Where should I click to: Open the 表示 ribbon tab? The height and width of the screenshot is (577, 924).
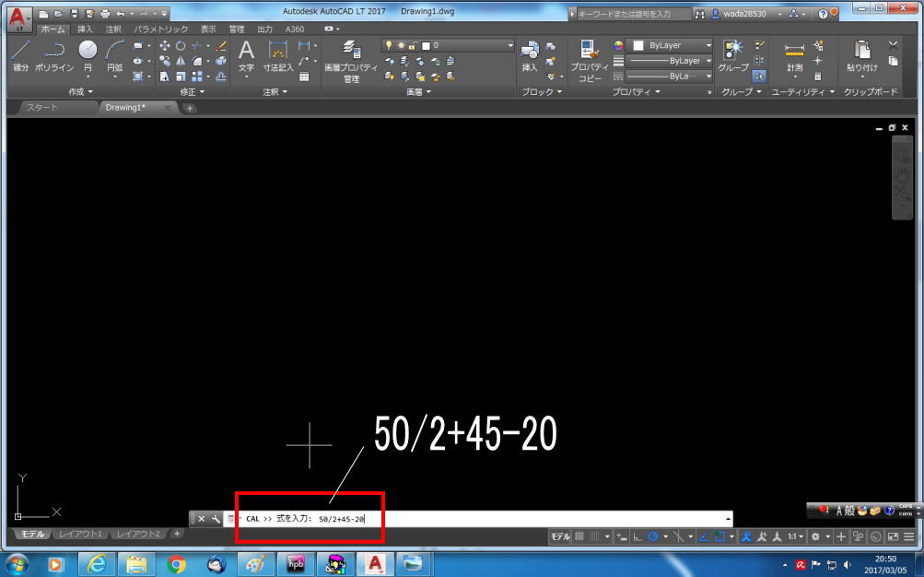(x=208, y=29)
